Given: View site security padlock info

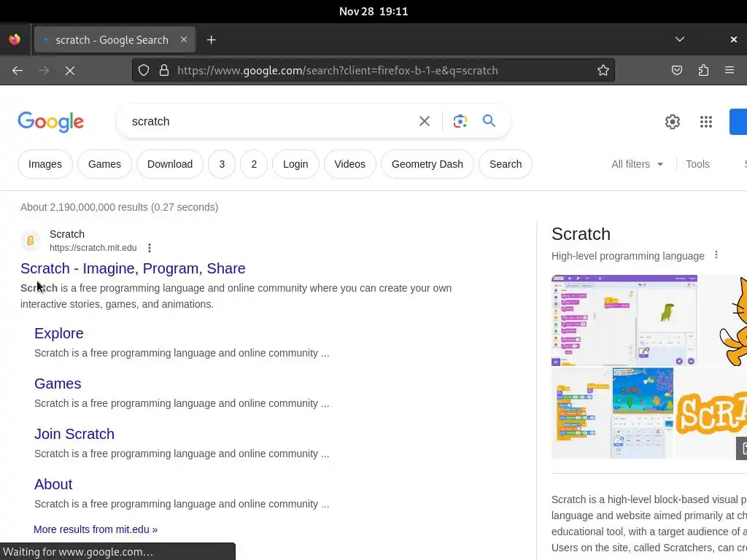Looking at the screenshot, I should click(164, 71).
